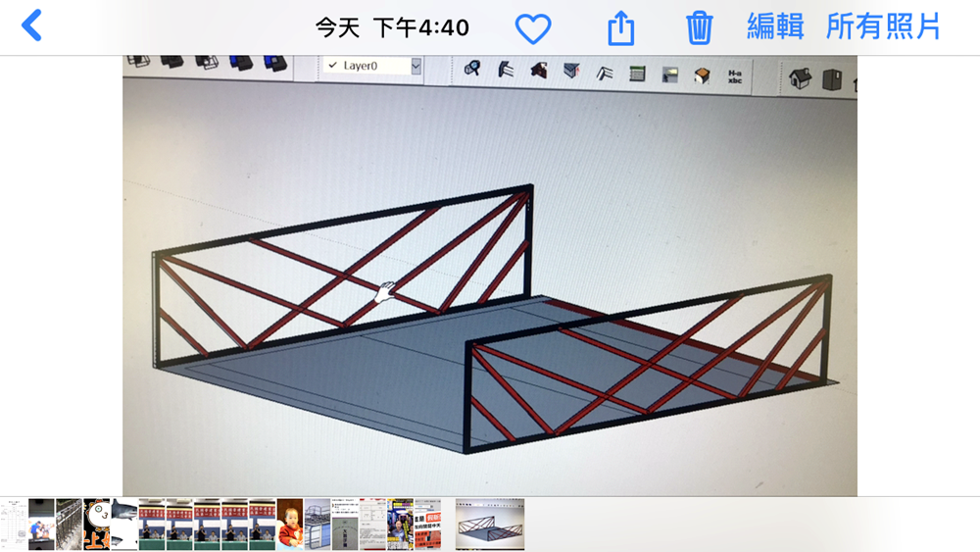980x552 pixels.
Task: Open the share sheet icon
Action: 621,27
